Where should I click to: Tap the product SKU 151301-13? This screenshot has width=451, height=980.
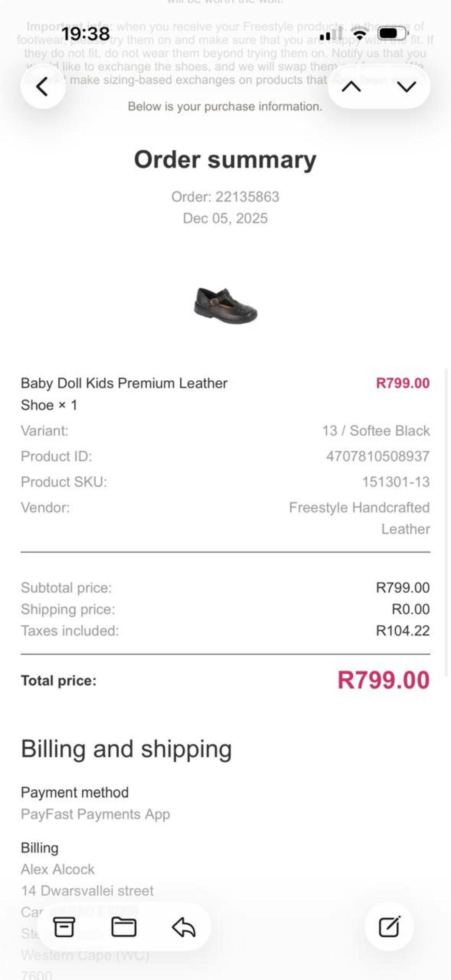pos(396,482)
